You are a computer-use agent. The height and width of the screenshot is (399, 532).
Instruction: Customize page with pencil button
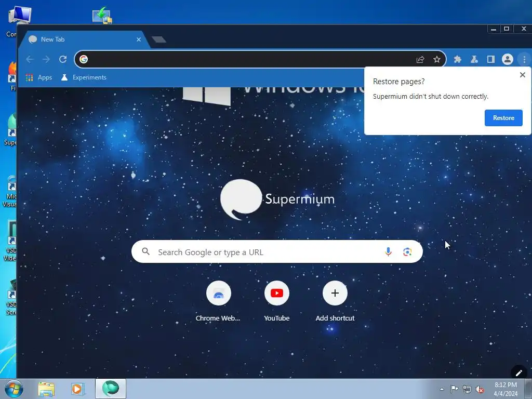(519, 373)
